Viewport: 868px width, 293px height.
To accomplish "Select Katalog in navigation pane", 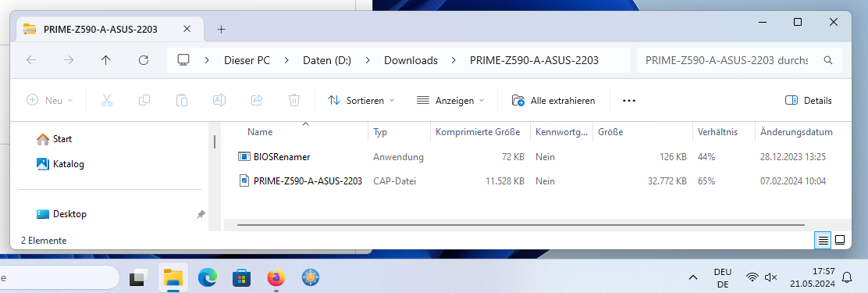I will [x=60, y=164].
